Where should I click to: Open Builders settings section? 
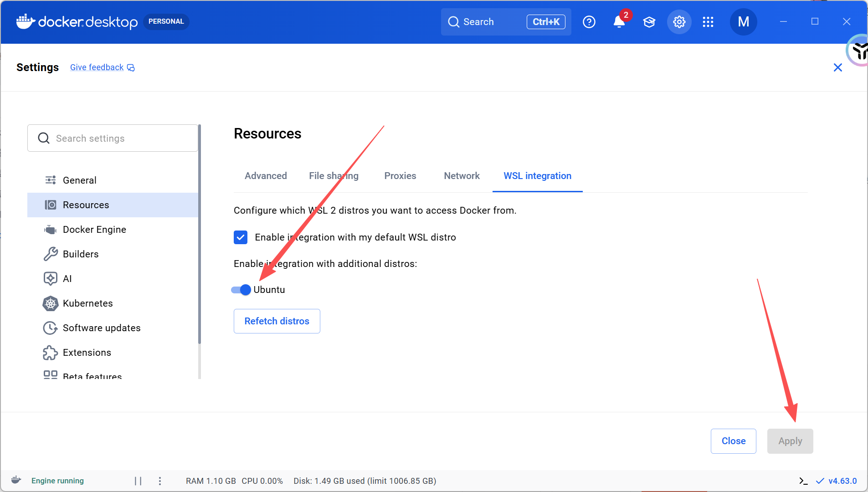click(113, 254)
